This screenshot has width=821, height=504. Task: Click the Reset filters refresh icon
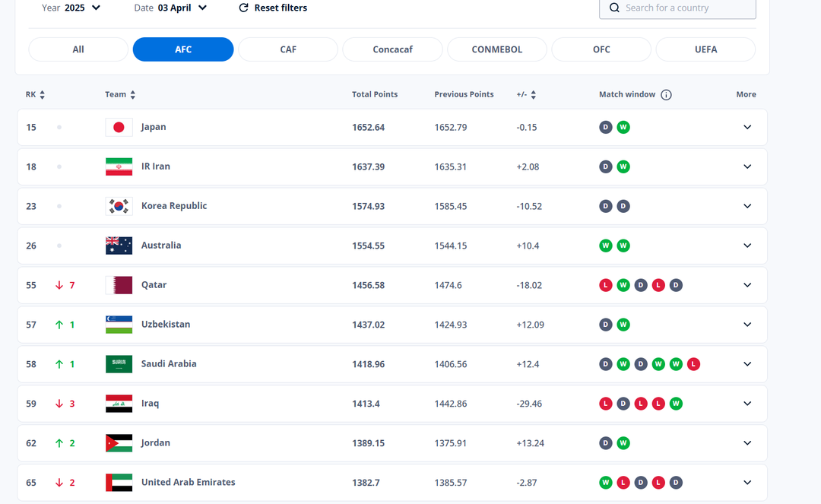click(x=243, y=8)
